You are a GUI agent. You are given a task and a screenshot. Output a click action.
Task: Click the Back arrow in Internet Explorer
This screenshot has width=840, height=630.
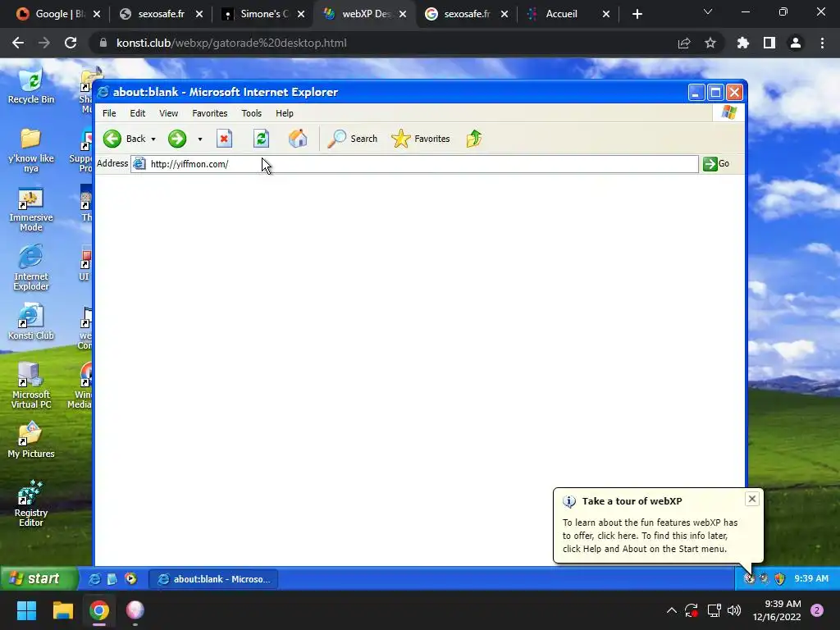(112, 139)
